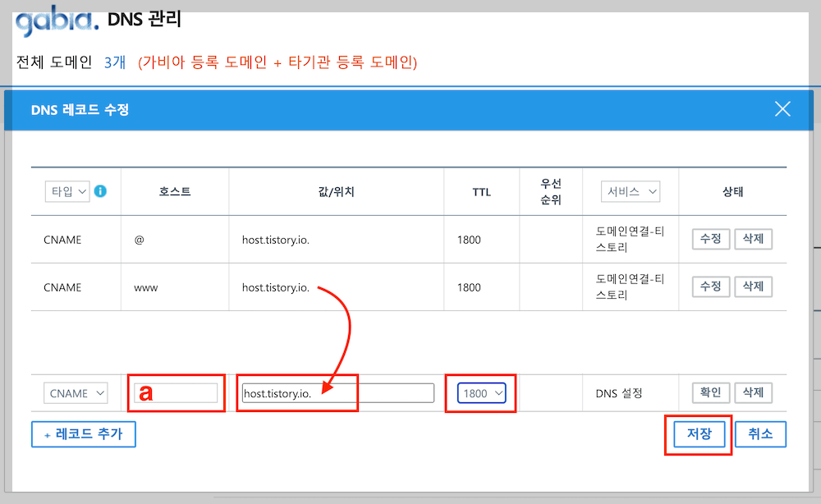821x504 pixels.
Task: Open the CNAME type dropdown in the new record row
Action: click(75, 392)
